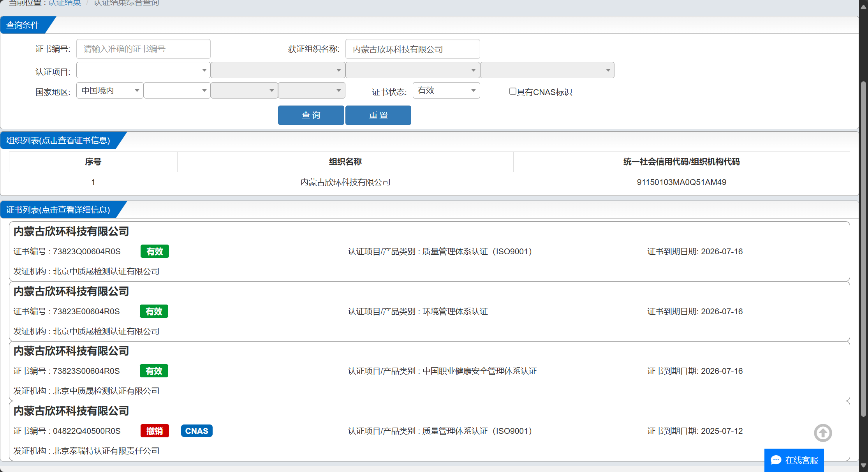Screen dimensions: 868x472
Task: Open certificate 04822Q40500R0S details
Action: pyautogui.click(x=430, y=431)
